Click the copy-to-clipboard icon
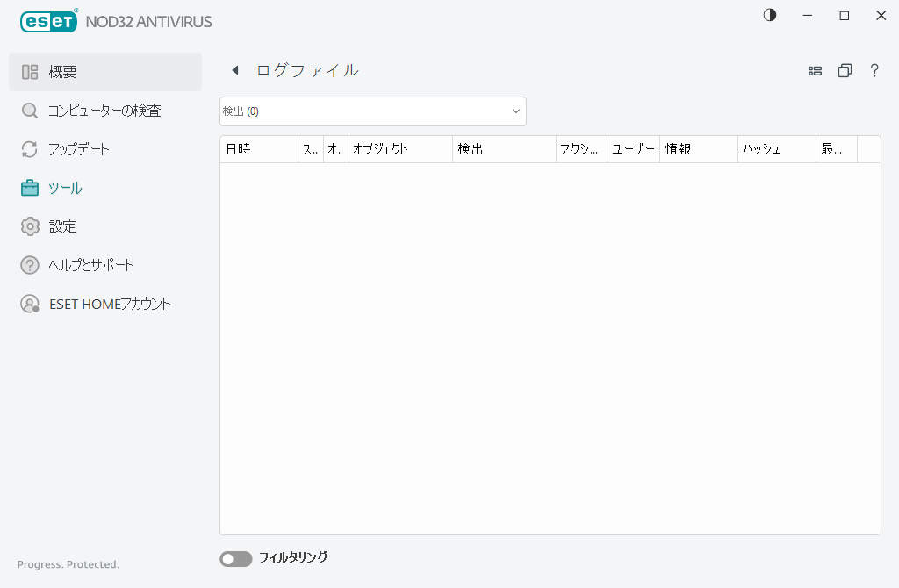899x588 pixels. tap(845, 70)
